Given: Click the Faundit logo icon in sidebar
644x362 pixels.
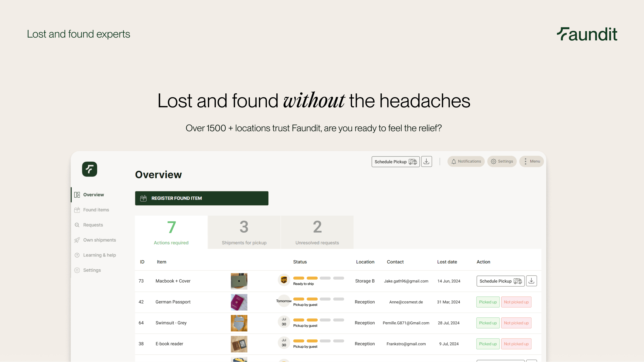Looking at the screenshot, I should (89, 169).
